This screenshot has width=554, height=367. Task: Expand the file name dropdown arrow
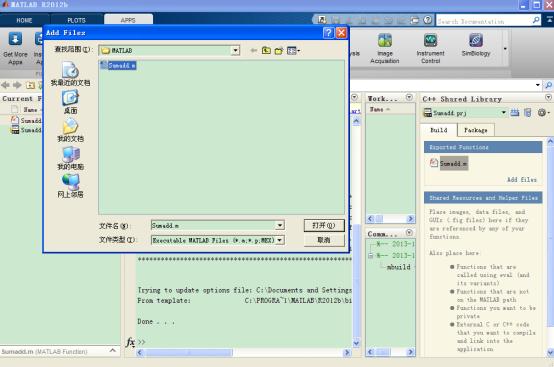(x=280, y=225)
